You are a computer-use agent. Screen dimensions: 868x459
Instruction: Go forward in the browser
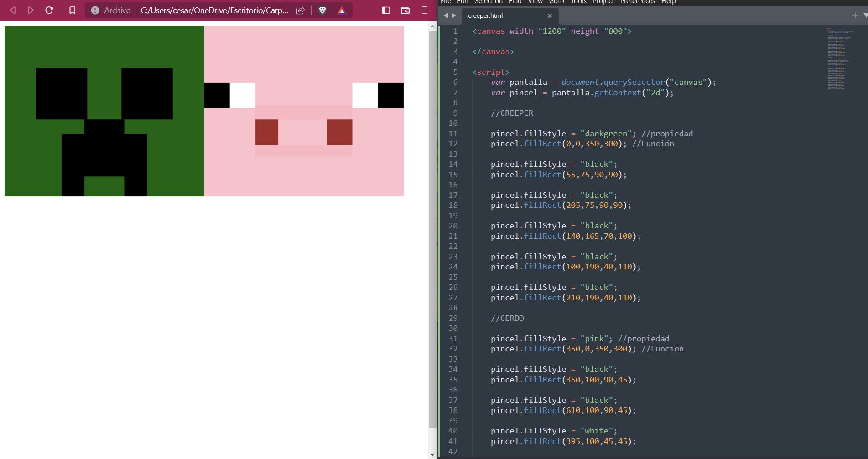click(31, 10)
